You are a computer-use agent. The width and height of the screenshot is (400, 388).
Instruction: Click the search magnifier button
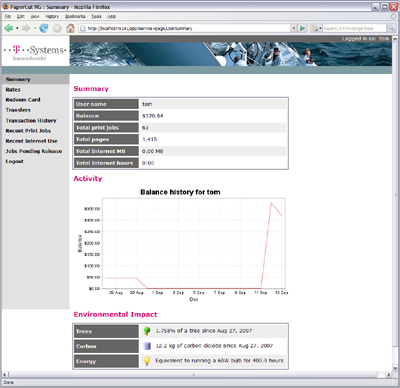[391, 28]
